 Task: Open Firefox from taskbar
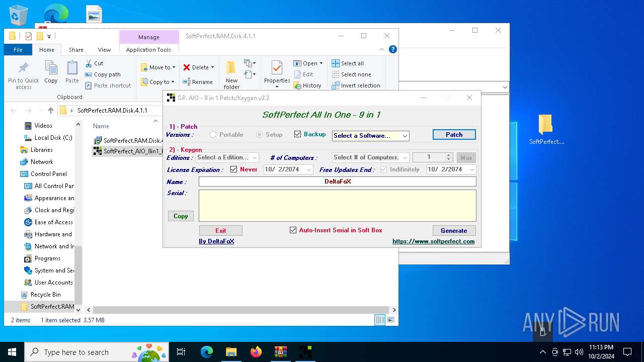click(x=256, y=352)
